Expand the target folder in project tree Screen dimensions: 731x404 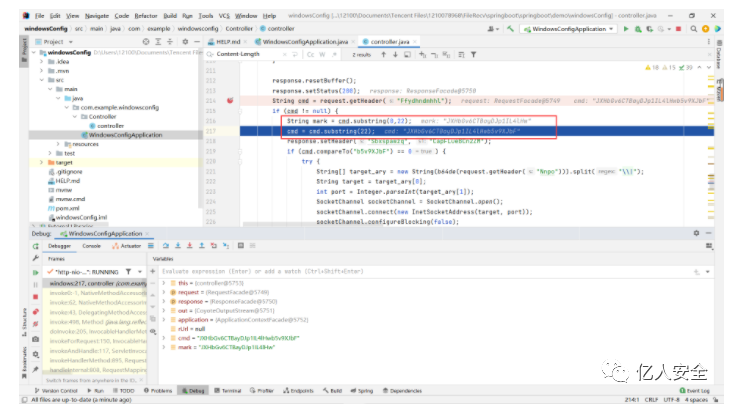[42, 162]
